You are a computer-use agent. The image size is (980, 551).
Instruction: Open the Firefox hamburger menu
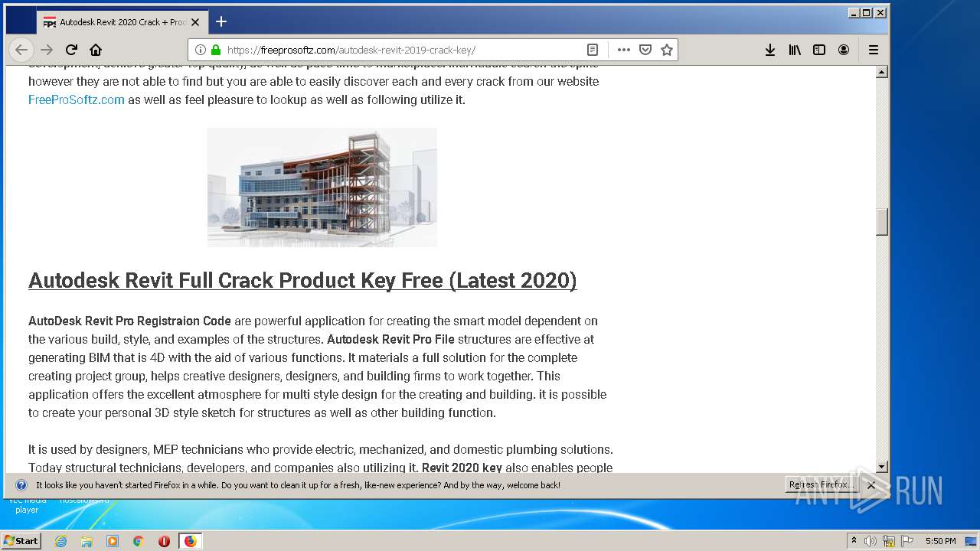coord(874,50)
